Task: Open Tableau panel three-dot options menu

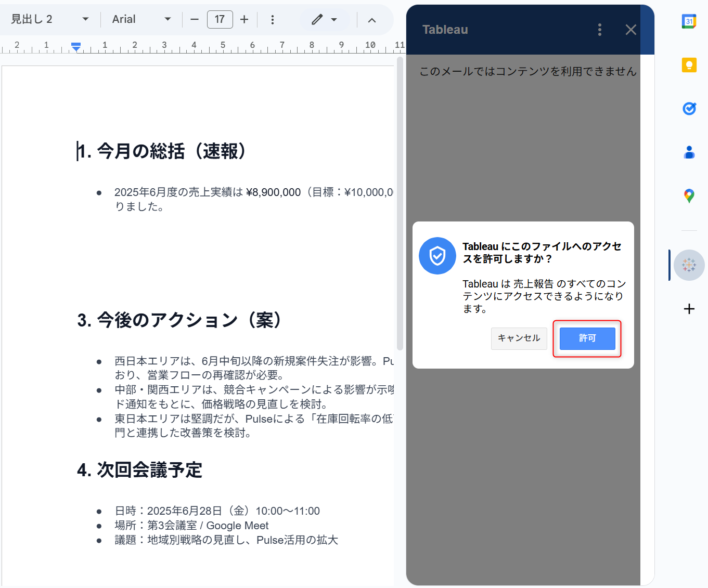Action: click(x=600, y=30)
